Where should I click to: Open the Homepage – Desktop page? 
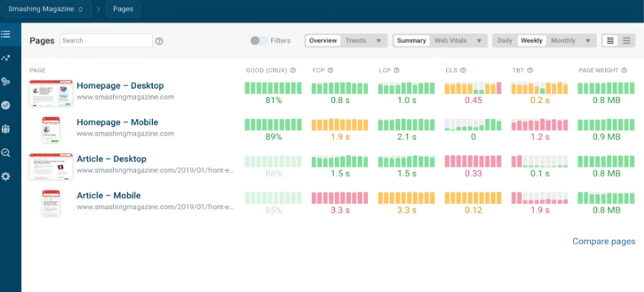coord(119,86)
